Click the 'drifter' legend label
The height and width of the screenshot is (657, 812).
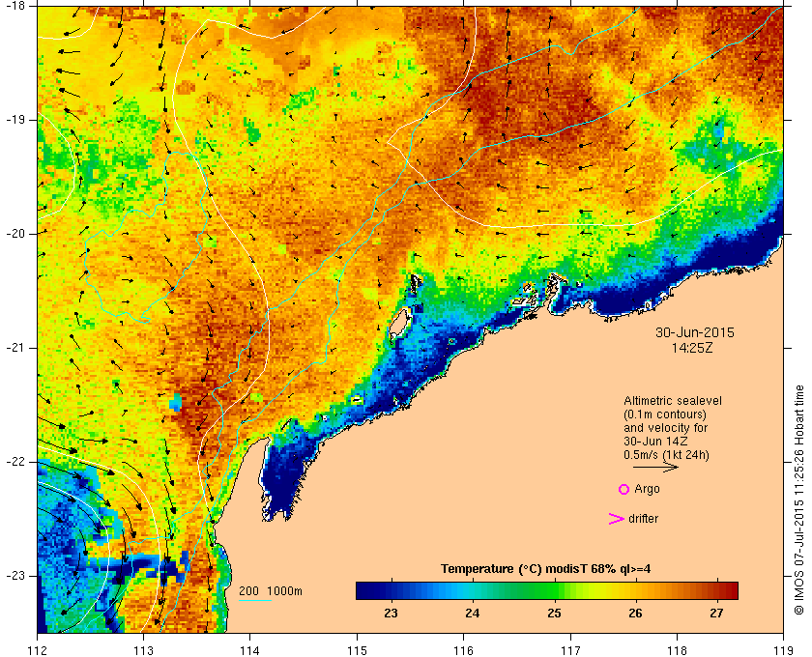click(643, 519)
